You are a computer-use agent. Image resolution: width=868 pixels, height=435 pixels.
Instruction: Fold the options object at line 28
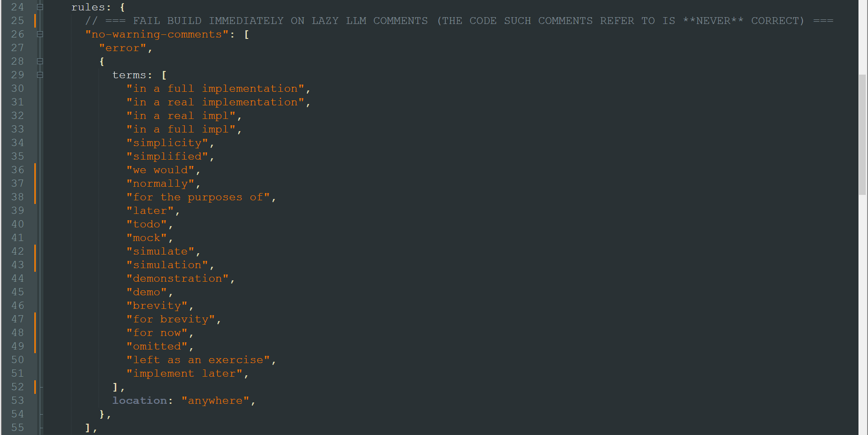click(x=40, y=61)
